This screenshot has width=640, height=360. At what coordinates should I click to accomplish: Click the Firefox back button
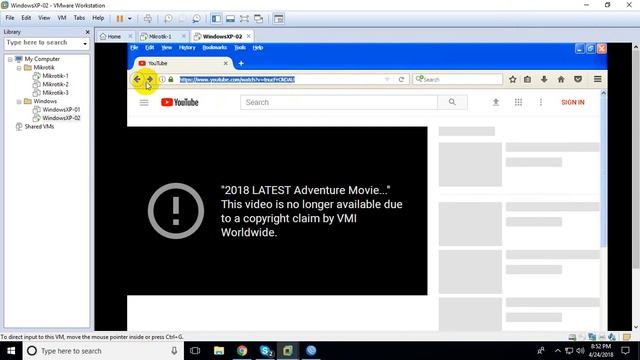[137, 79]
